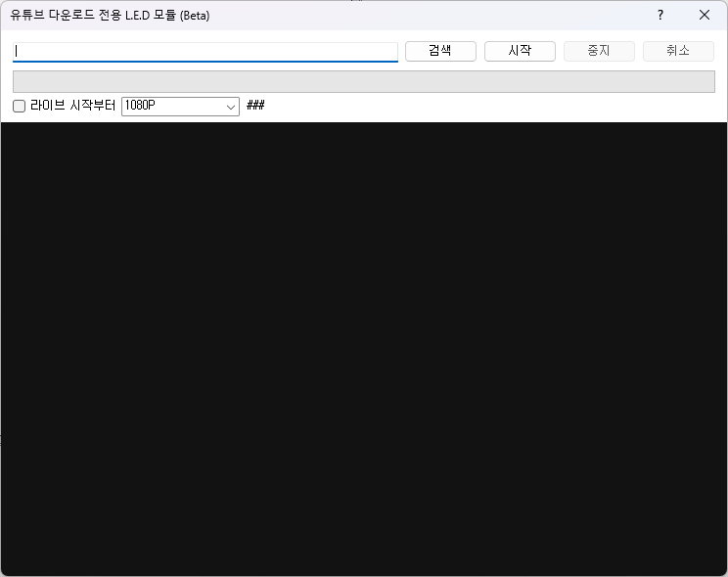Click the ? help icon in title bar
The width and height of the screenshot is (728, 577).
660,16
